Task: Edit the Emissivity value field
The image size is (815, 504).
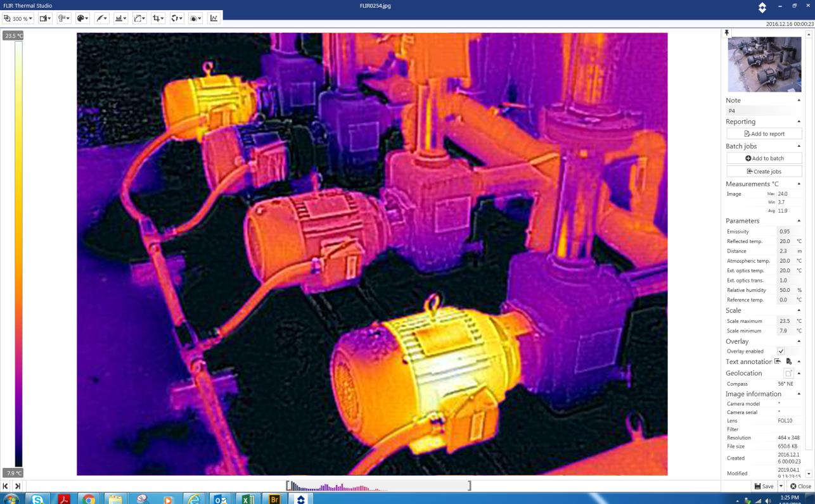Action: [x=785, y=232]
